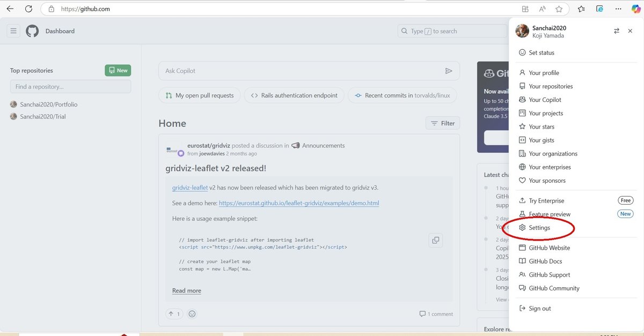
Task: Click the Dashboard header title
Action: 60,31
